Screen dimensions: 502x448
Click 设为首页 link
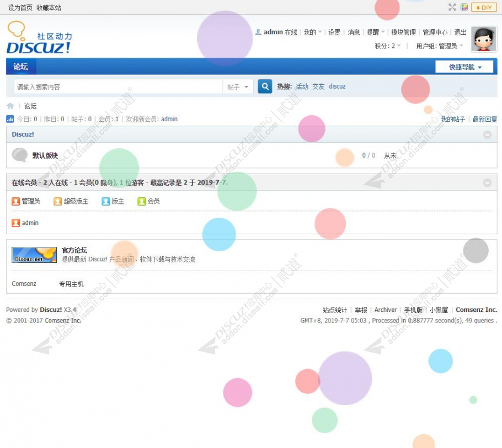pyautogui.click(x=20, y=8)
